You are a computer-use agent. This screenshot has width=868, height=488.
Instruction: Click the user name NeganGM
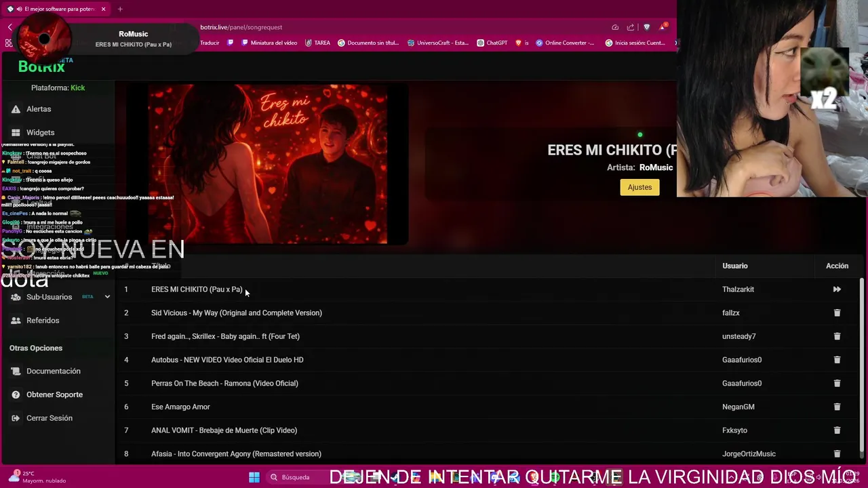point(738,407)
